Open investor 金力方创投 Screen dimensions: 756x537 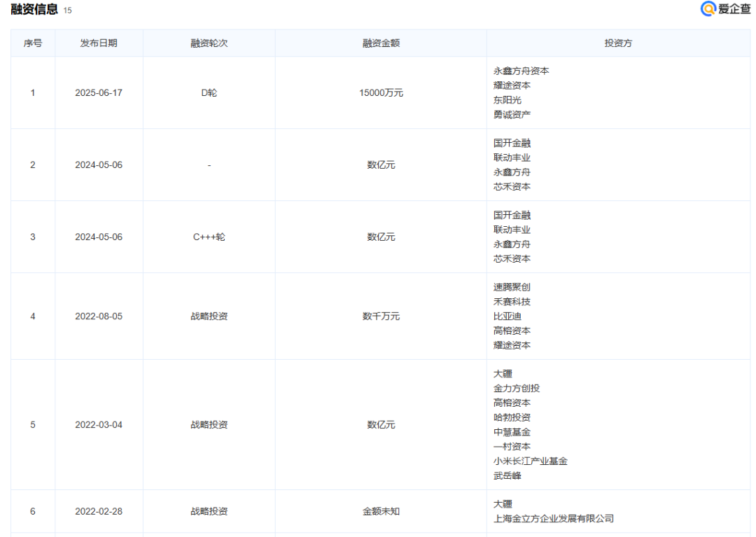517,388
